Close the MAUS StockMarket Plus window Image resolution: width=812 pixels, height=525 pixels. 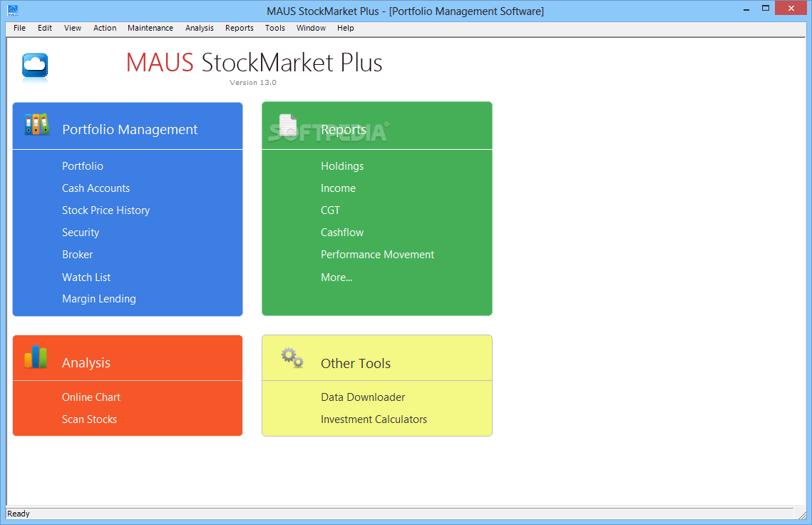click(x=791, y=9)
